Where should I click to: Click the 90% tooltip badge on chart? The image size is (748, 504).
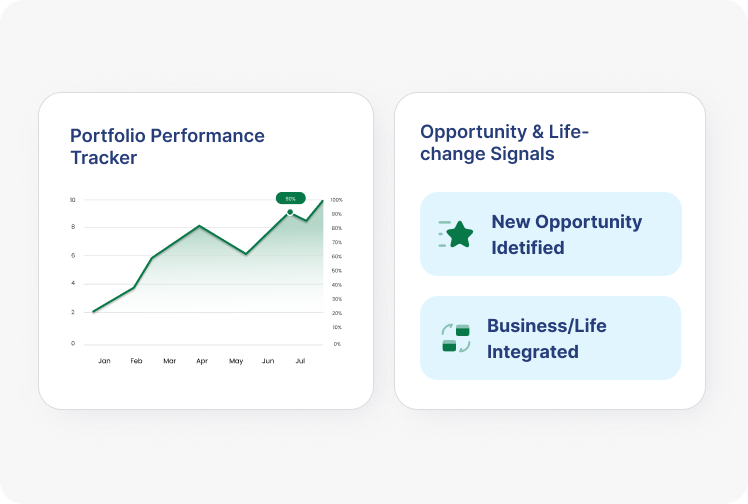290,198
